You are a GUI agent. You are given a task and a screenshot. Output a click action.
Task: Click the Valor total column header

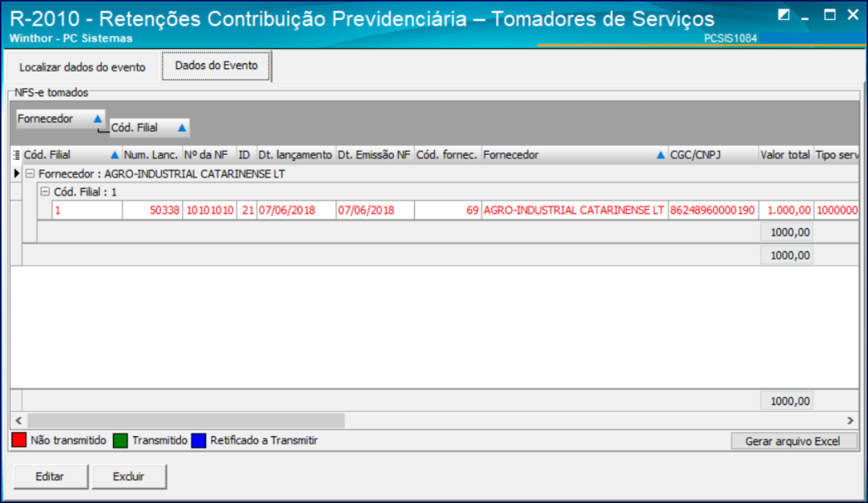pyautogui.click(x=785, y=155)
